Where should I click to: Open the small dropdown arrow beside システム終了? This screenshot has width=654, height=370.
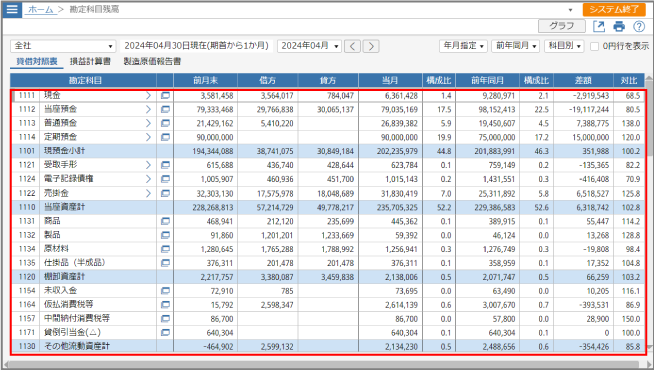(x=571, y=10)
